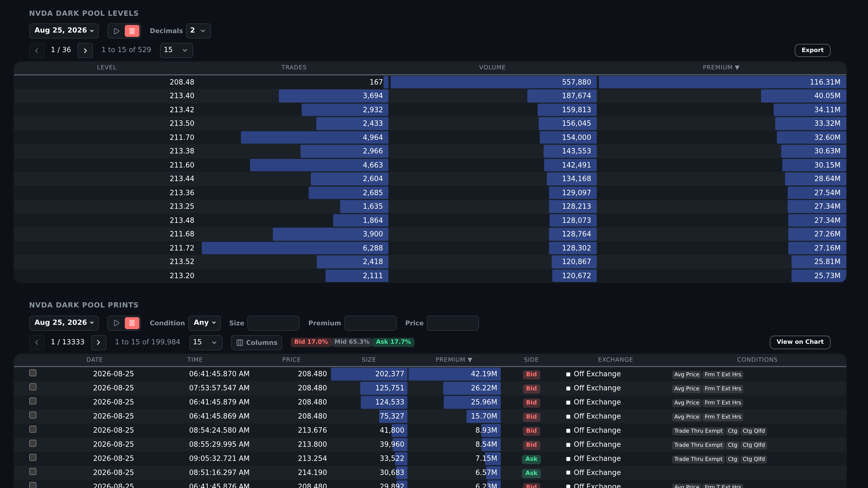This screenshot has width=868, height=488.
Task: Check row with time 08:51:16.297 AM
Action: pos(33,472)
